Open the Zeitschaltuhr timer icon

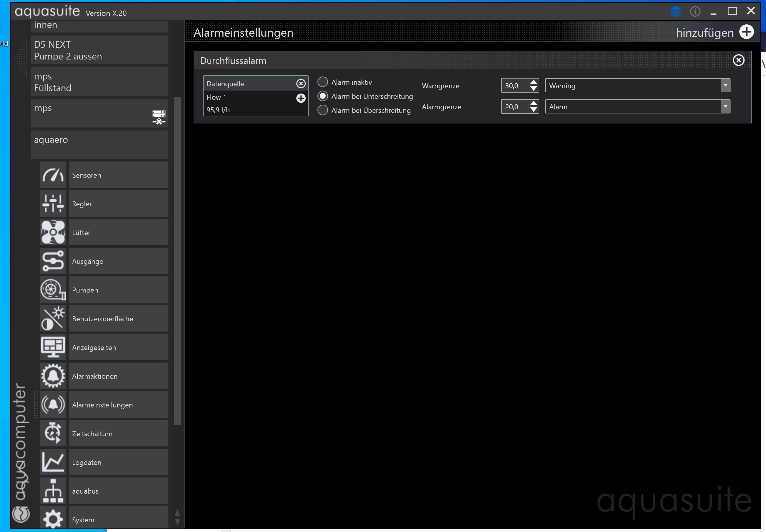click(53, 433)
